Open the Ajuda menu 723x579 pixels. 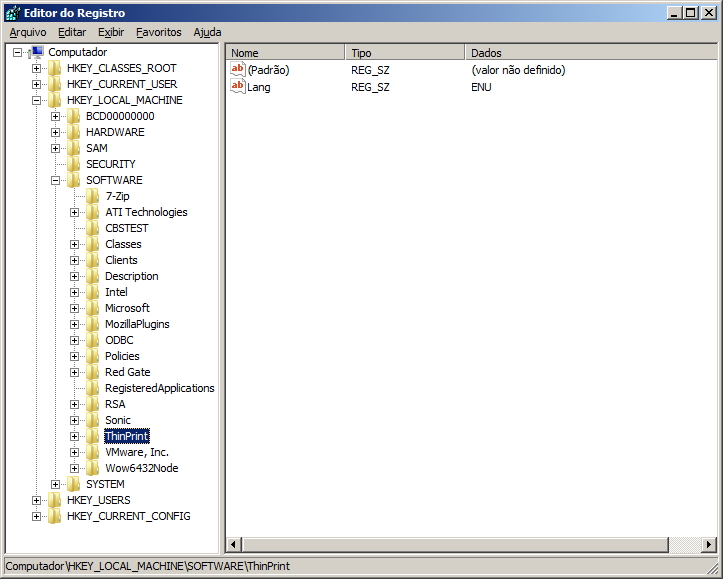coord(207,32)
